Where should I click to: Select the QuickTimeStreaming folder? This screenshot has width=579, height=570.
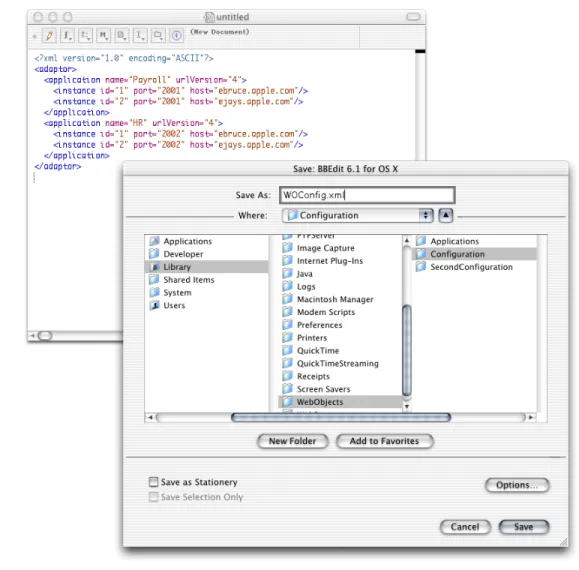point(340,364)
